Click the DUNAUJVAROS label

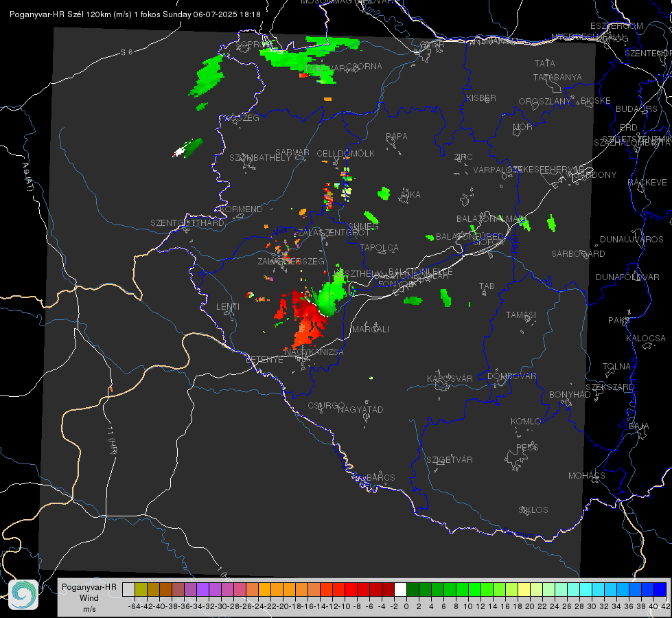point(632,240)
